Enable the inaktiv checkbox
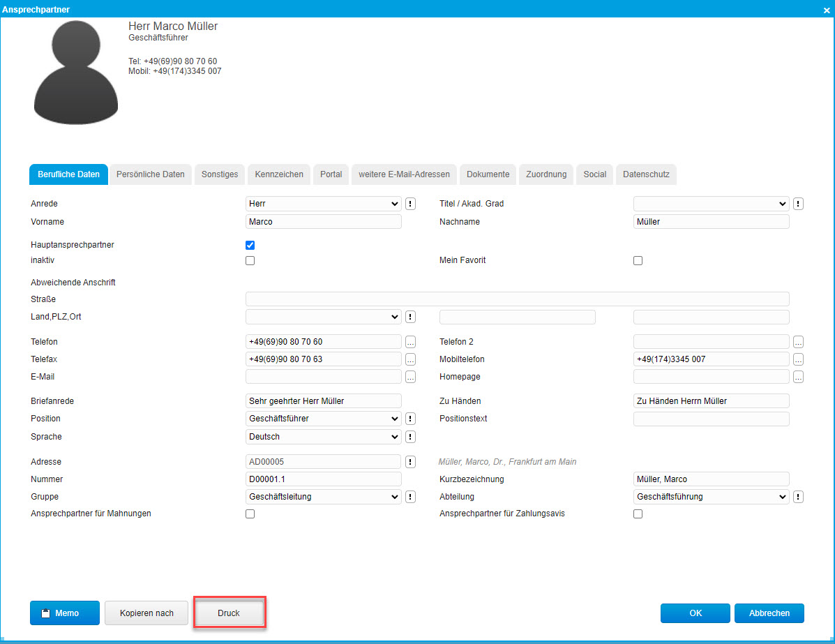 250,260
